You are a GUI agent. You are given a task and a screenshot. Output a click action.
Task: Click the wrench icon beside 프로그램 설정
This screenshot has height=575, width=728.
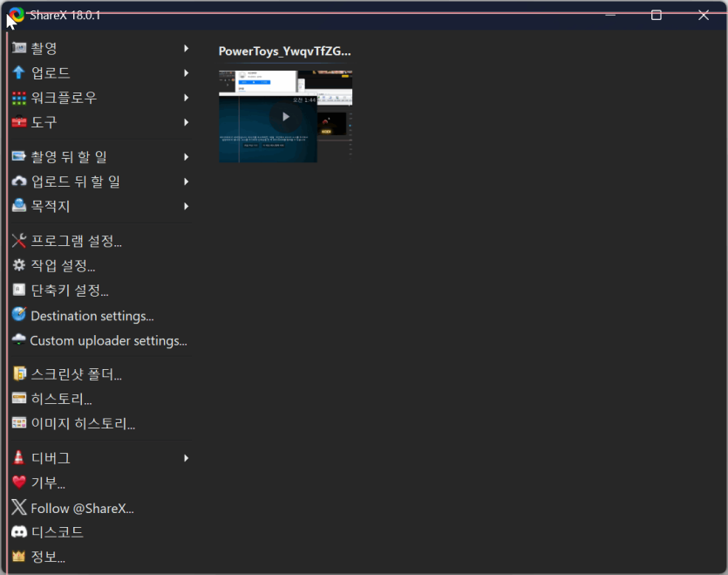point(19,240)
